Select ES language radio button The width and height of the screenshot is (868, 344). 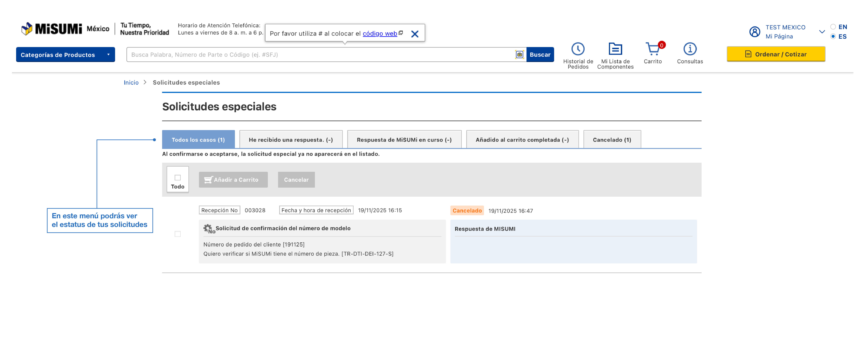833,36
